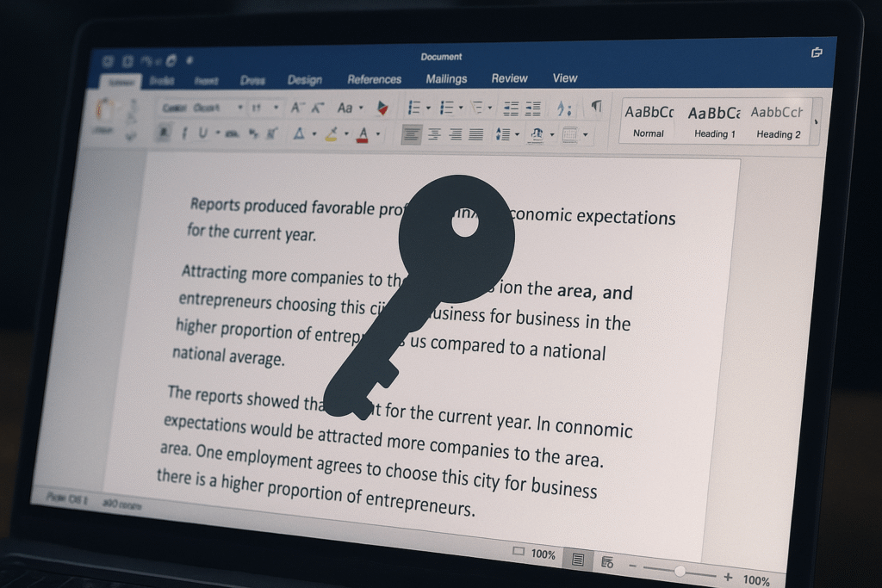Screen dimensions: 882x588
Task: Click the word count in status bar
Action: tap(121, 504)
